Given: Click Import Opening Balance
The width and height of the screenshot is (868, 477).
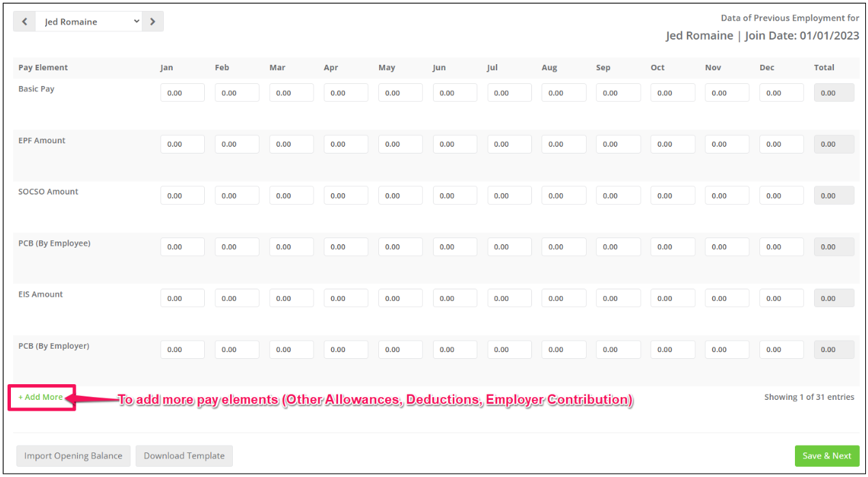Looking at the screenshot, I should tap(73, 456).
